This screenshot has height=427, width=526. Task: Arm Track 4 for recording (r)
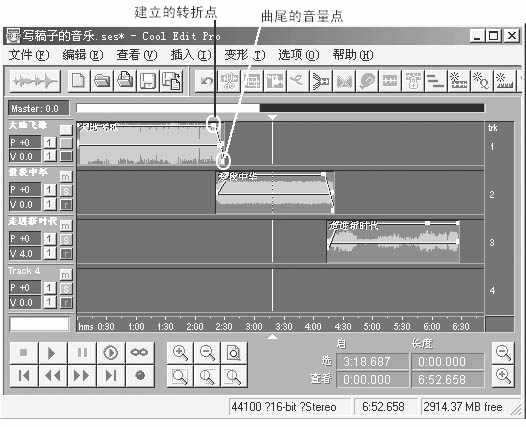(66, 303)
